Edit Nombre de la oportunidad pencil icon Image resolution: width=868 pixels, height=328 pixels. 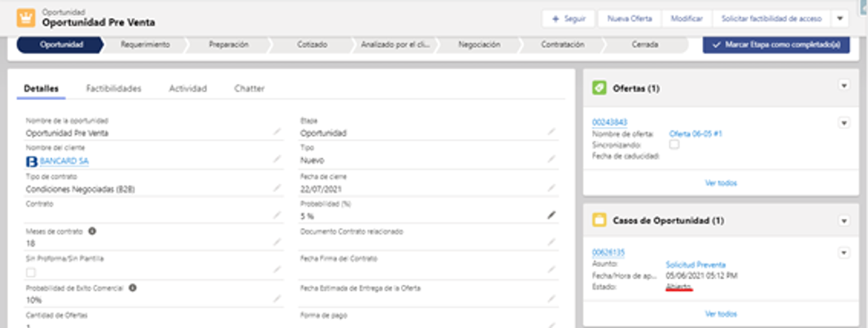click(x=277, y=131)
